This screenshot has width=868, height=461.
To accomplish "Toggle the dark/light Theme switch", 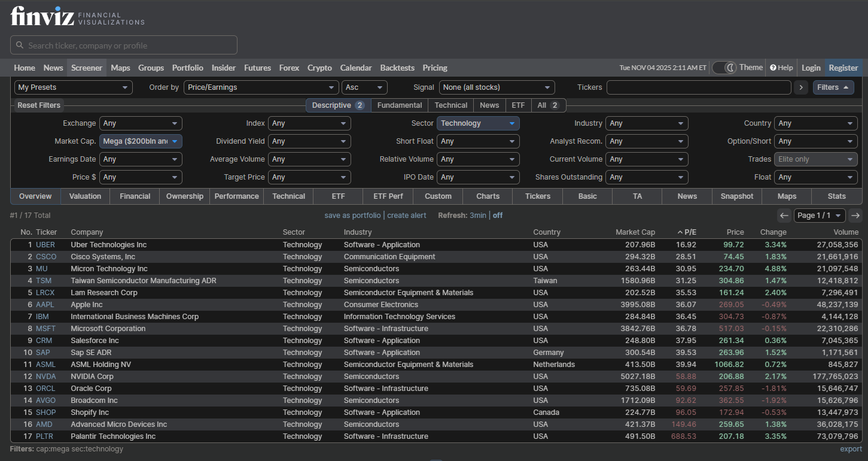I will tap(724, 68).
